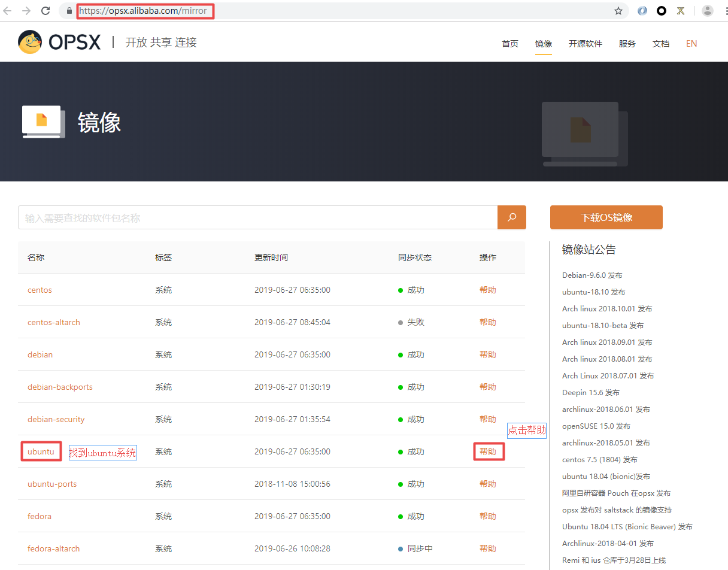
Task: Open the blue circular browser extension
Action: tap(642, 11)
